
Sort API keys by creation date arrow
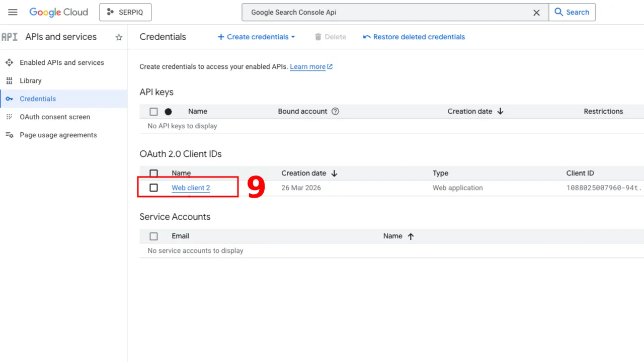click(x=500, y=112)
